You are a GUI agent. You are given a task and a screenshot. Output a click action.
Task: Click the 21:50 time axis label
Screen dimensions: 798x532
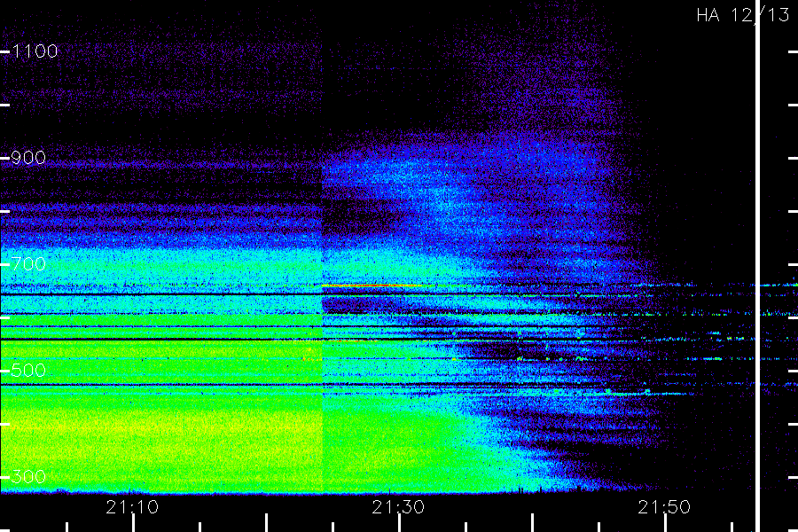coord(664,507)
